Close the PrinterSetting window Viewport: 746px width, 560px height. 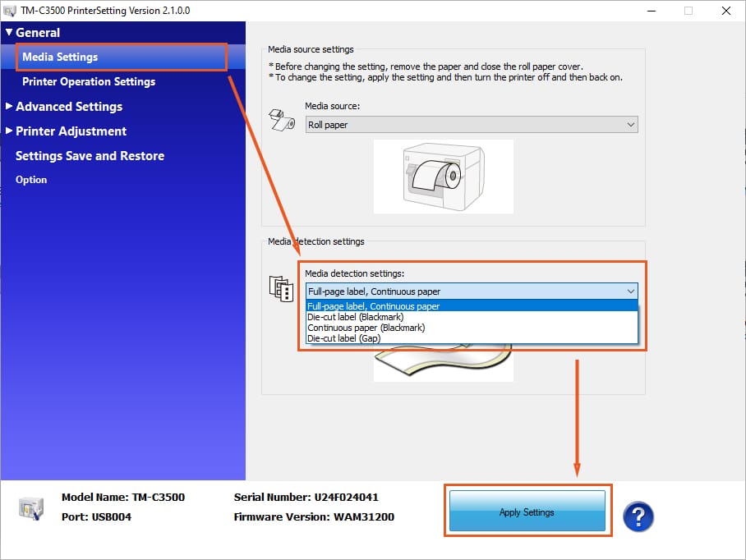pyautogui.click(x=726, y=11)
